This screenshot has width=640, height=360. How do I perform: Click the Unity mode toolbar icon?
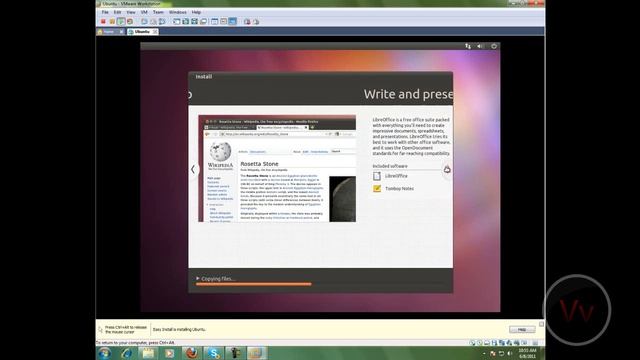(x=203, y=22)
